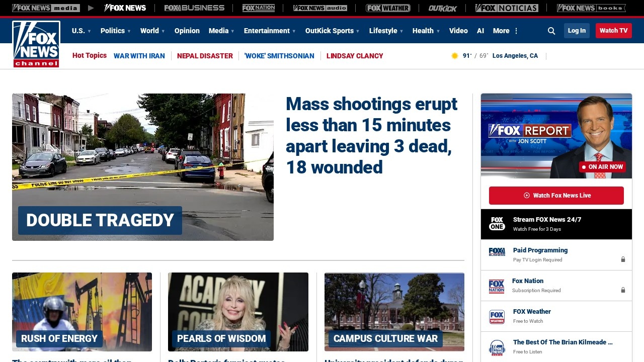Image resolution: width=644 pixels, height=362 pixels.
Task: Click the lock icon on Fox Nation row
Action: tap(623, 290)
